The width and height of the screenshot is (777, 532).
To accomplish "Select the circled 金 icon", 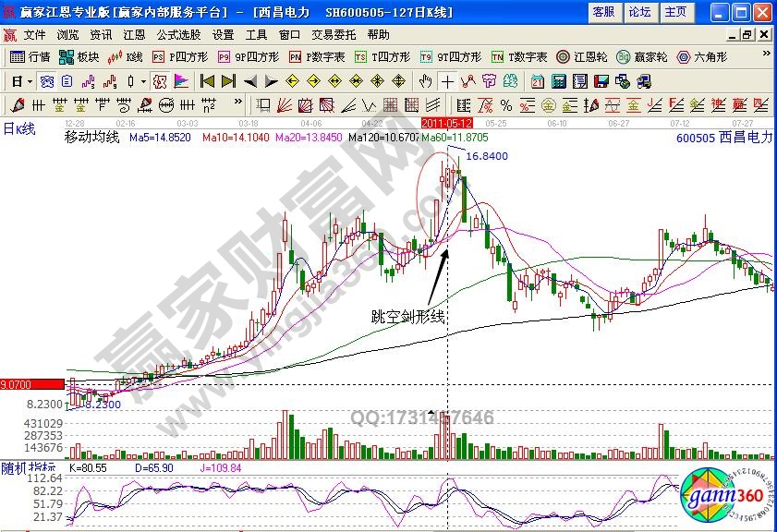I will tap(549, 105).
